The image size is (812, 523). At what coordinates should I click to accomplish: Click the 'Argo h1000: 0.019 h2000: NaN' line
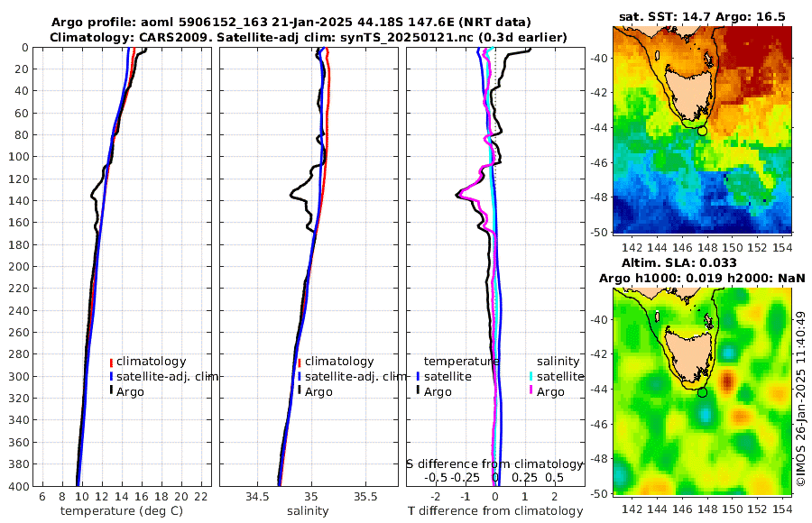702,278
